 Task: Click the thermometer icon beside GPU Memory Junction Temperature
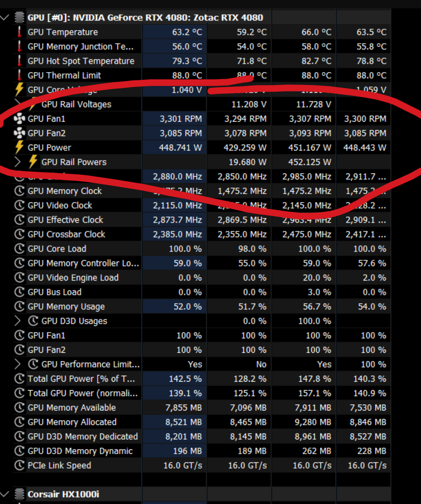click(19, 46)
